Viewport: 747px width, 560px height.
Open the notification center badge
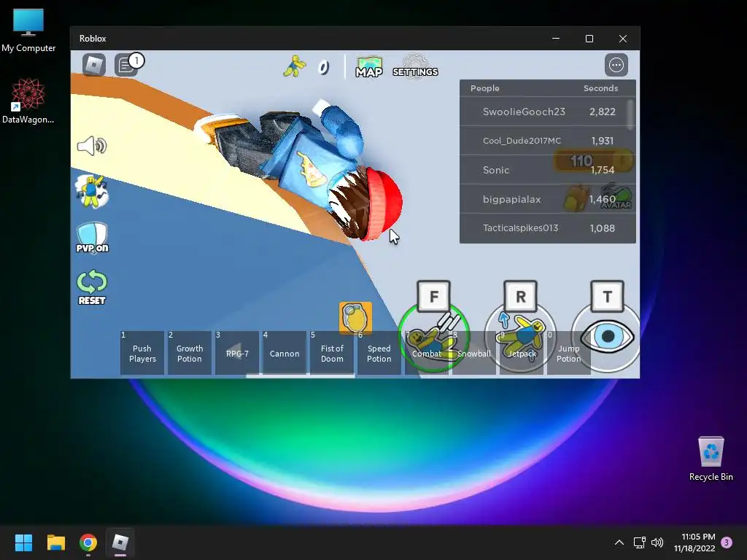pos(727,542)
